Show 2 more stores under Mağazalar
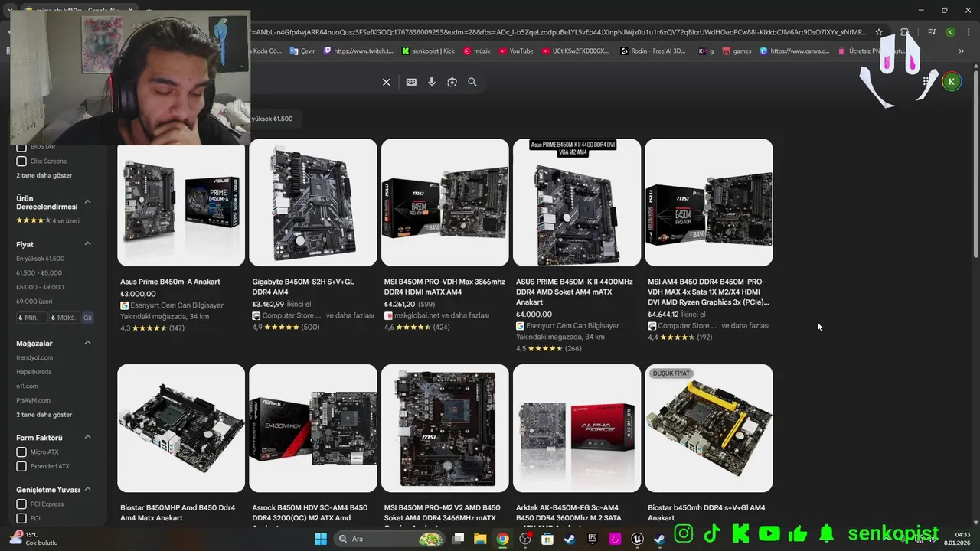Image resolution: width=980 pixels, height=551 pixels. point(44,415)
